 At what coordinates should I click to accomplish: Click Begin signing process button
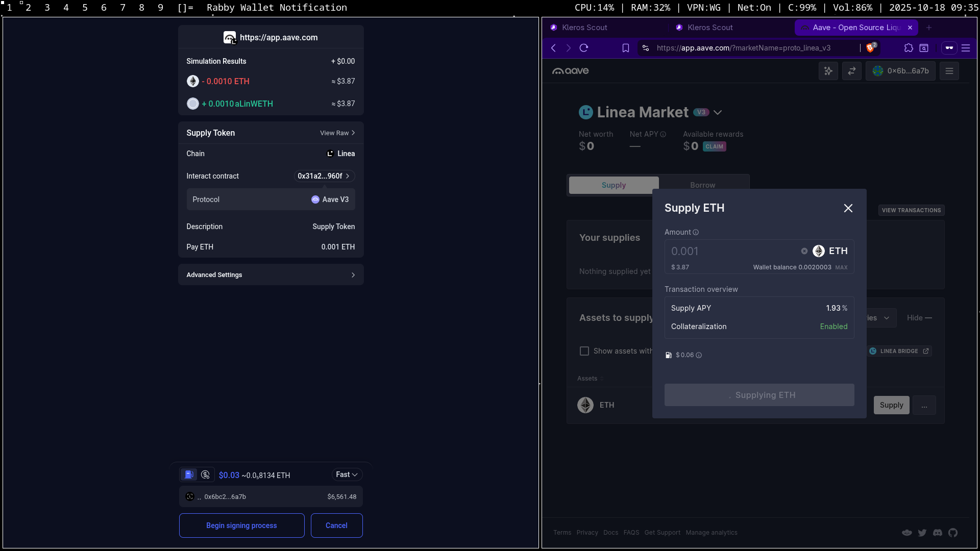click(x=241, y=525)
